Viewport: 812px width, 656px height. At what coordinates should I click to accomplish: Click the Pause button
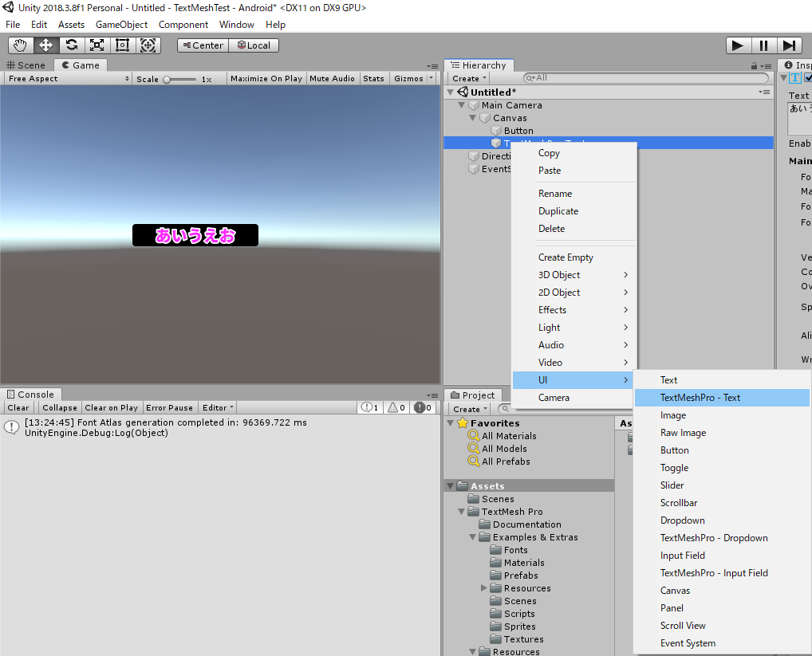764,45
